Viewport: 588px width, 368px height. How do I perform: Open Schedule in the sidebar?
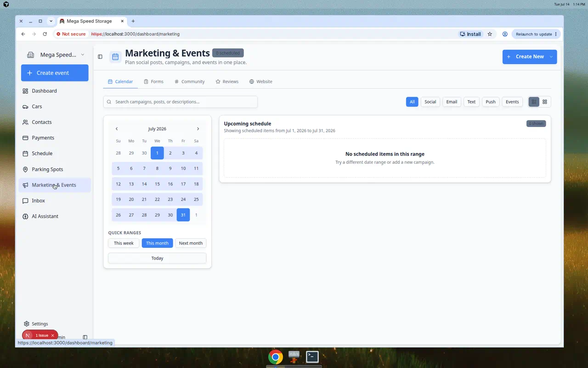[55, 153]
